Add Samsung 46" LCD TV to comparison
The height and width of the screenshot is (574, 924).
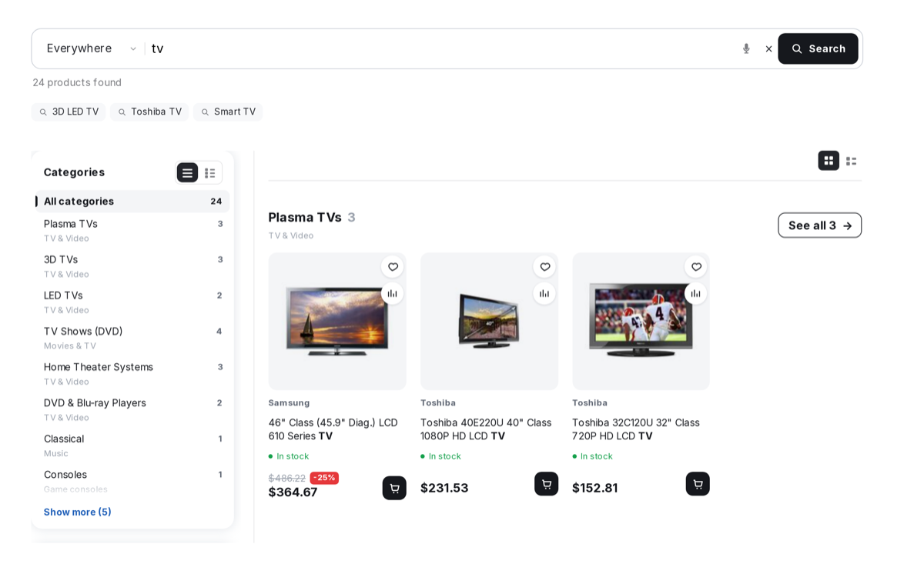393,293
